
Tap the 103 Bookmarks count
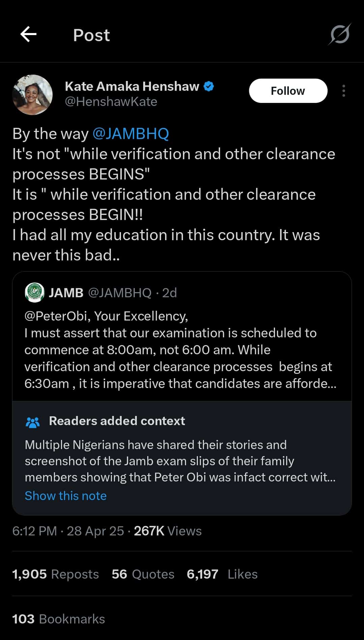[59, 619]
